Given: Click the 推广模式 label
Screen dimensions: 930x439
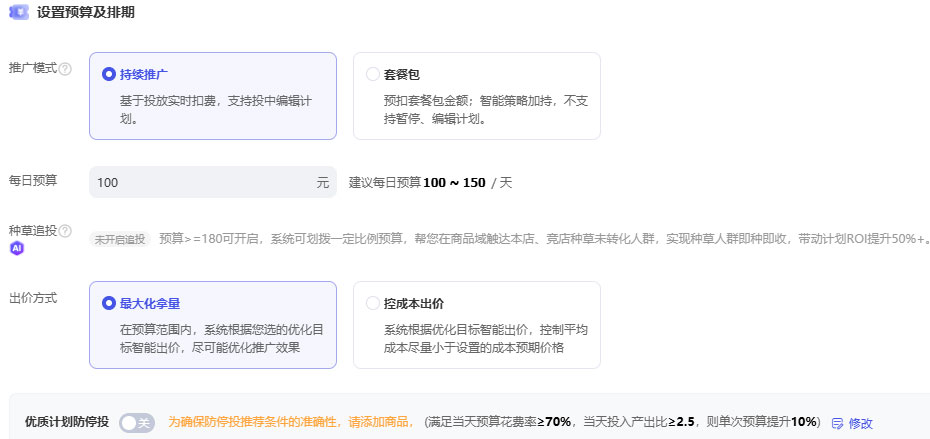Looking at the screenshot, I should click(33, 68).
